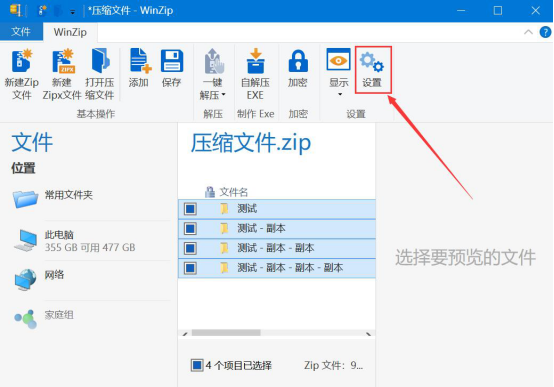554x387 pixels.
Task: Click the 压缩文件.zip title text
Action: 251,143
